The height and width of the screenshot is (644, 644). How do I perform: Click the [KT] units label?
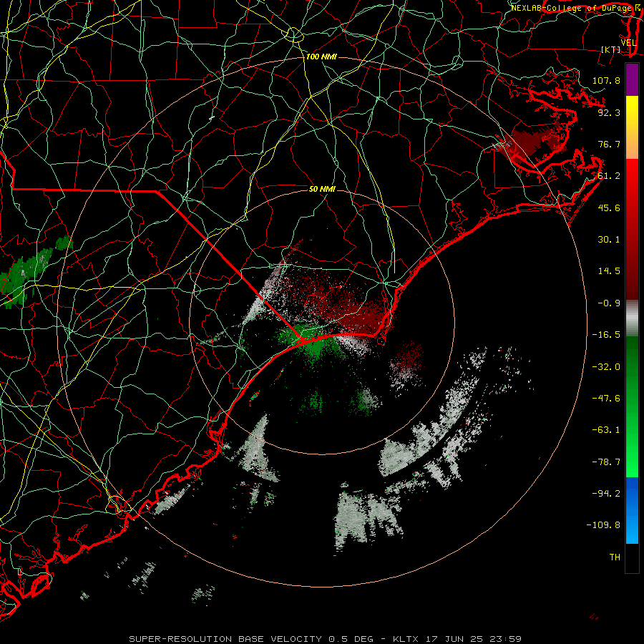611,49
